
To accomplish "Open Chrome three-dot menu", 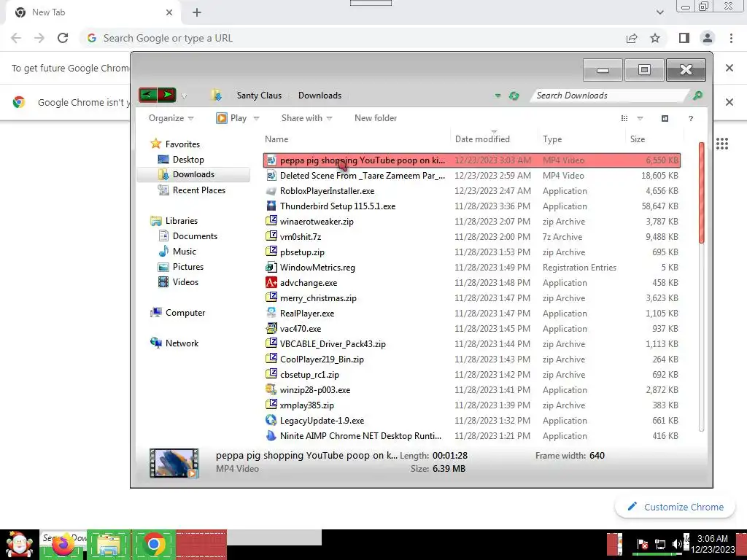I will (x=731, y=38).
